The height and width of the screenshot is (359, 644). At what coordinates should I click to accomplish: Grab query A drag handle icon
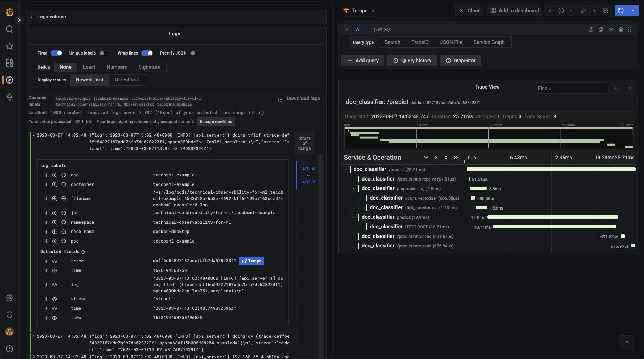(x=630, y=29)
